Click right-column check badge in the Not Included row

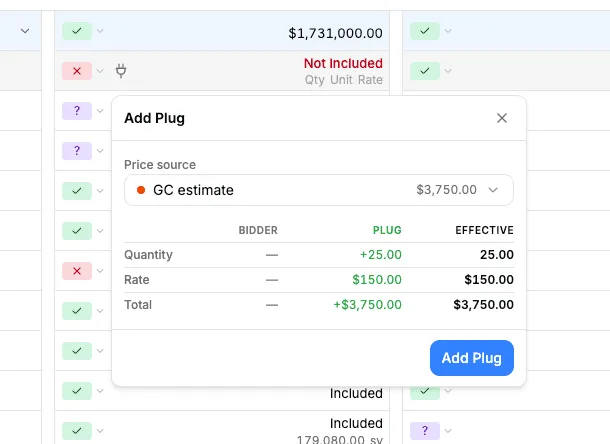click(425, 71)
